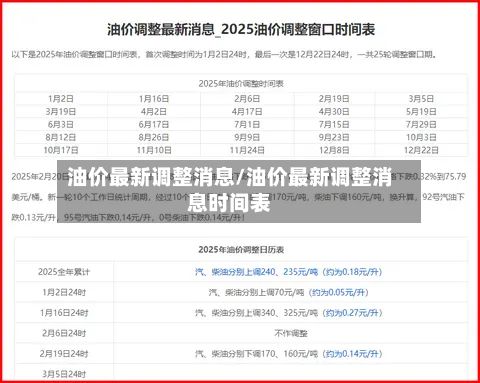Click the 4月30日 date cell

click(334, 111)
